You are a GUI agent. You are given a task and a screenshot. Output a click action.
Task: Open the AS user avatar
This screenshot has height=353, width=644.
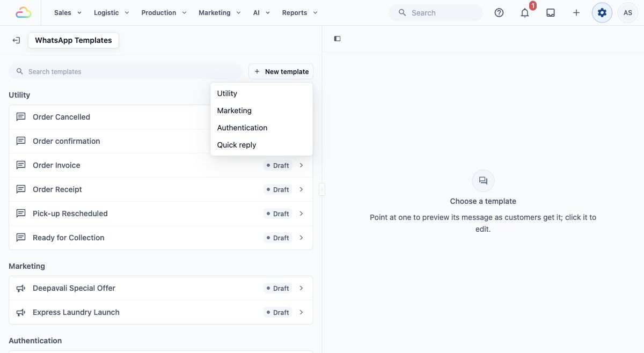(x=628, y=12)
